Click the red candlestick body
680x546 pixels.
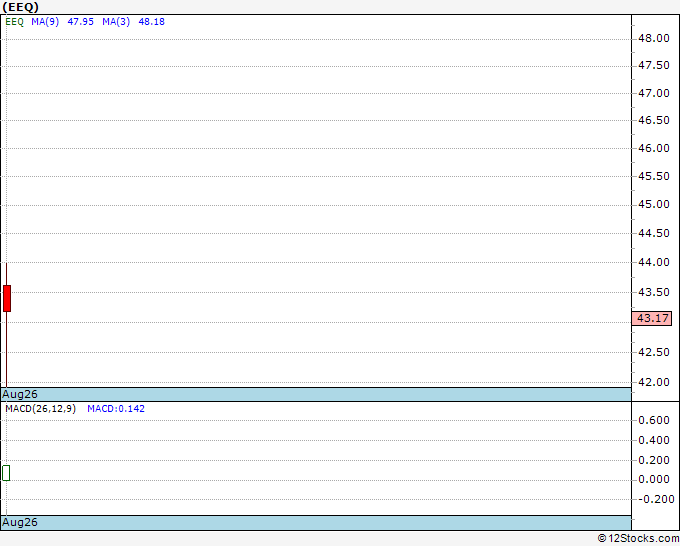pyautogui.click(x=7, y=298)
